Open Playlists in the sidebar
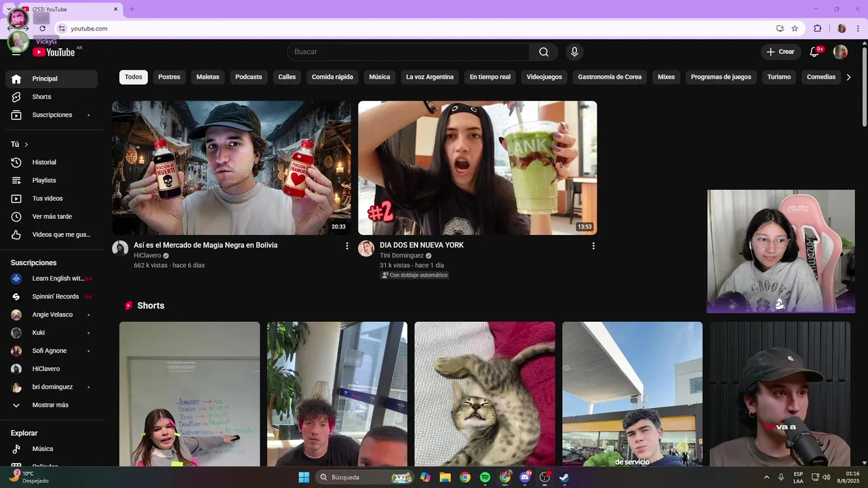868x488 pixels. (52, 180)
